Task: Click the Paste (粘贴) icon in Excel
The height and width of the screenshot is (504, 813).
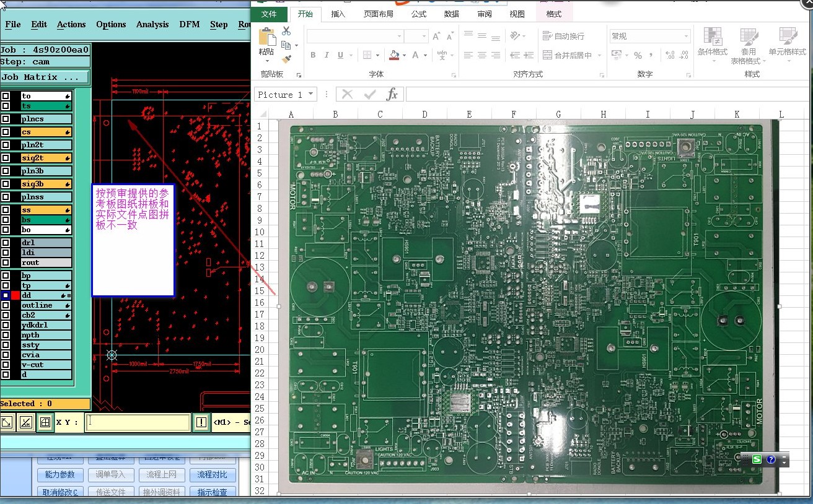Action: coord(266,37)
